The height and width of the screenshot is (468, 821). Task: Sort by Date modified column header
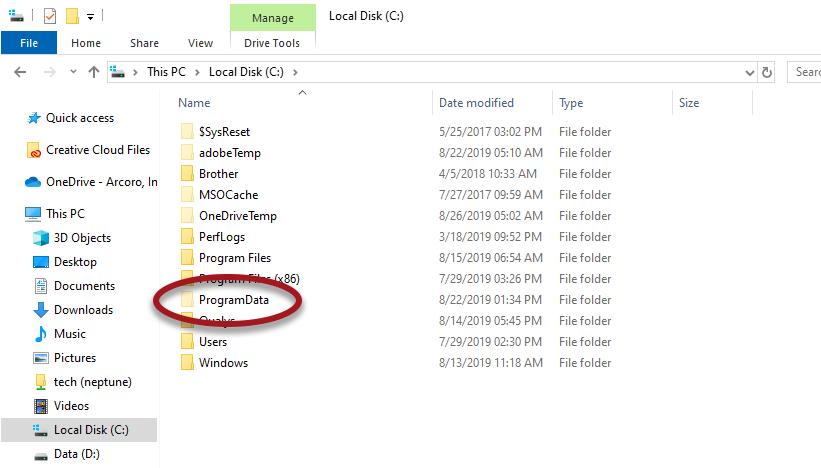coord(476,103)
